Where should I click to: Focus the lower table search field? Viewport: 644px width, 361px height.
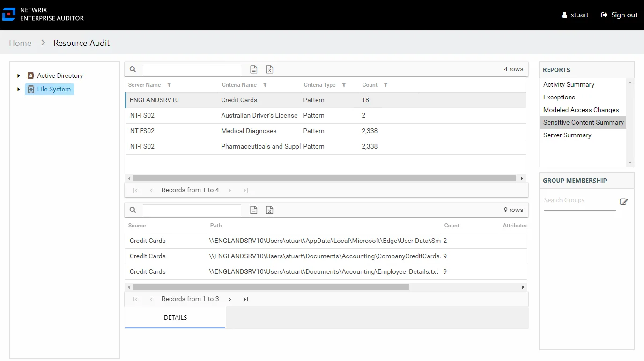point(192,210)
